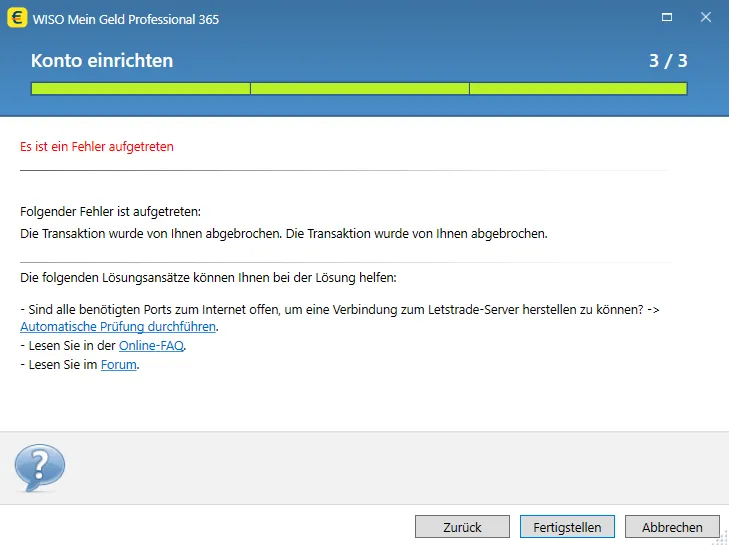Click the yellow WISO euro app icon
The height and width of the screenshot is (545, 729).
click(x=16, y=18)
